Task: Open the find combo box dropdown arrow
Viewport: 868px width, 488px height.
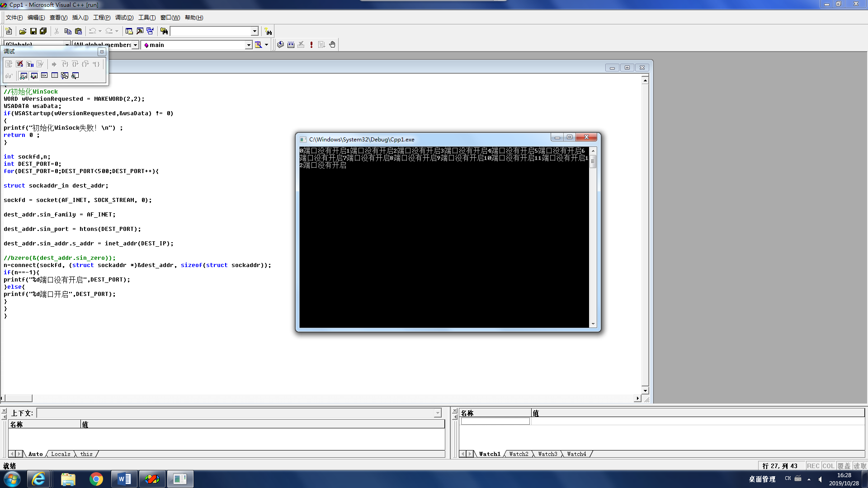Action: 255,31
